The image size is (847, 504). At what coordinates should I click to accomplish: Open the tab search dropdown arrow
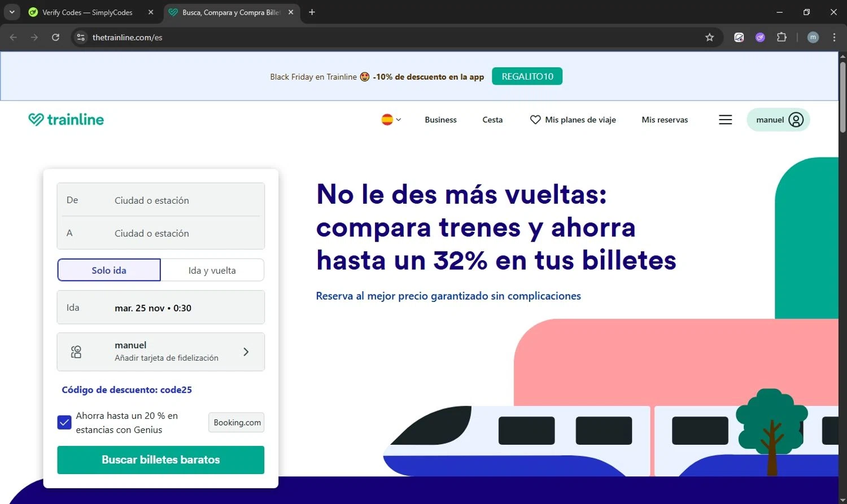pos(11,12)
